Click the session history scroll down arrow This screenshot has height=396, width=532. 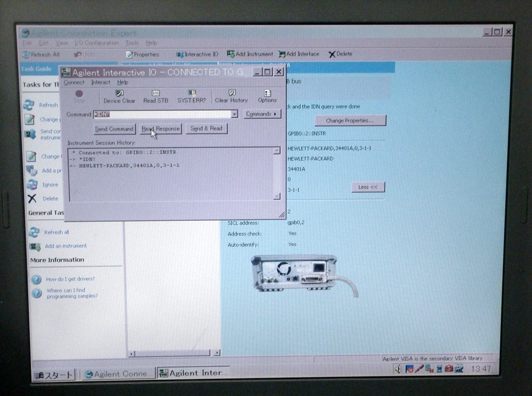point(277,196)
